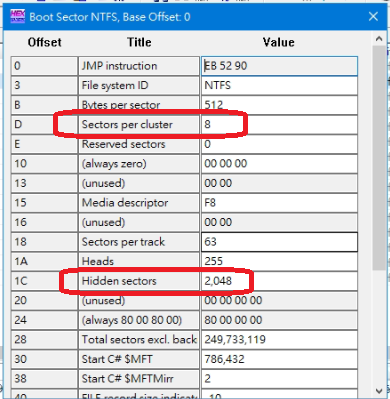Click the Title column header
The height and width of the screenshot is (399, 390).
coord(139,42)
